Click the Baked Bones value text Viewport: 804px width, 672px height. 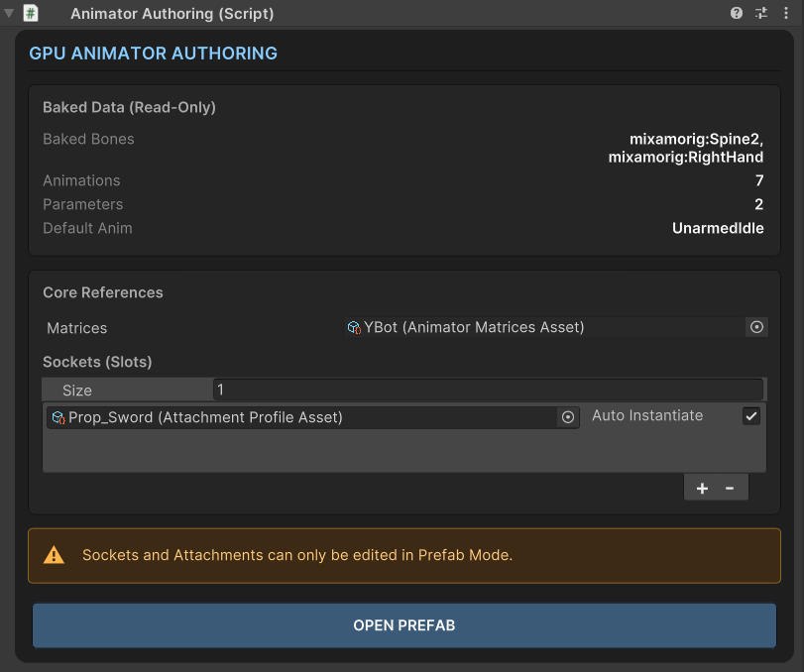click(686, 148)
